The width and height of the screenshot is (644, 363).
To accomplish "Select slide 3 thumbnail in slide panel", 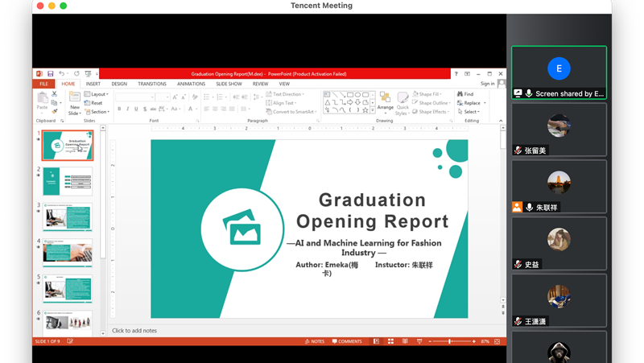I will tap(68, 217).
